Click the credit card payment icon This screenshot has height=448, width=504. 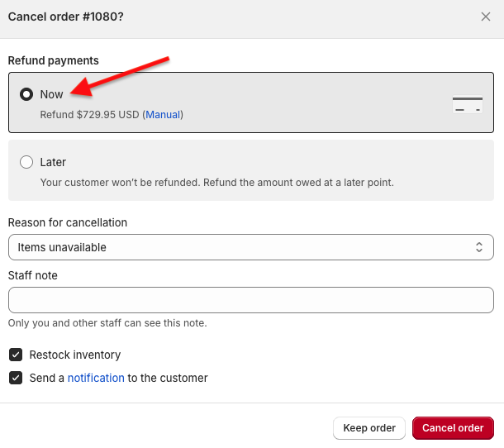point(468,104)
